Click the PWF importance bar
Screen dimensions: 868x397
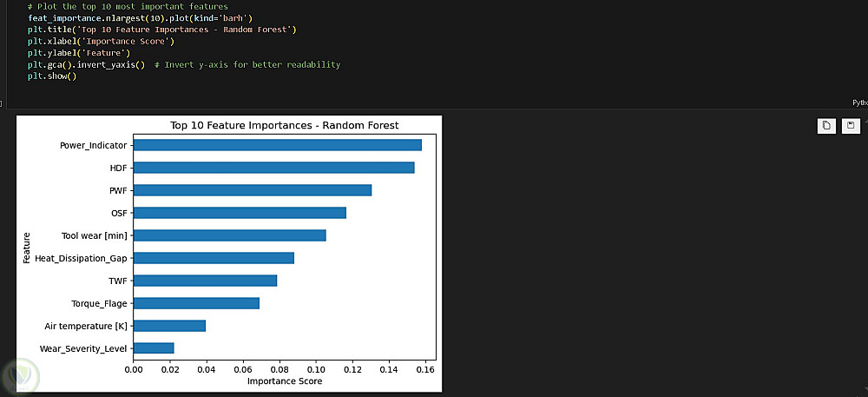tap(253, 190)
